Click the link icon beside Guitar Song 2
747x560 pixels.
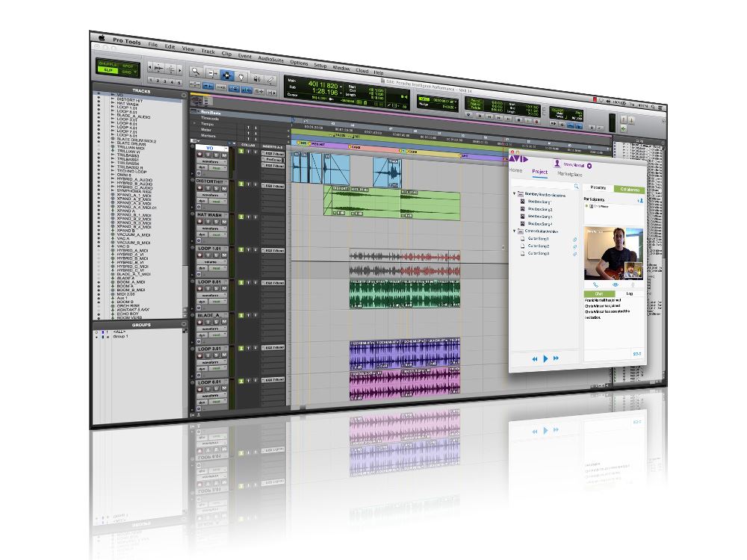(574, 247)
